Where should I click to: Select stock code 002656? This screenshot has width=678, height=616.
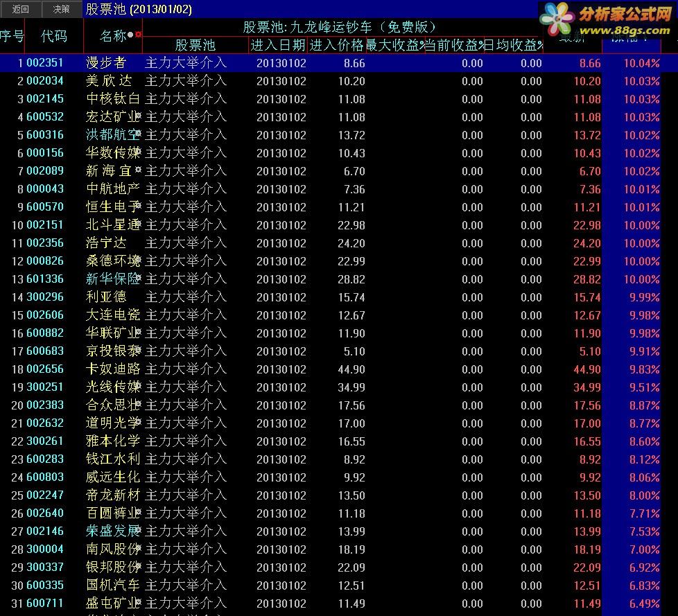[x=45, y=369]
